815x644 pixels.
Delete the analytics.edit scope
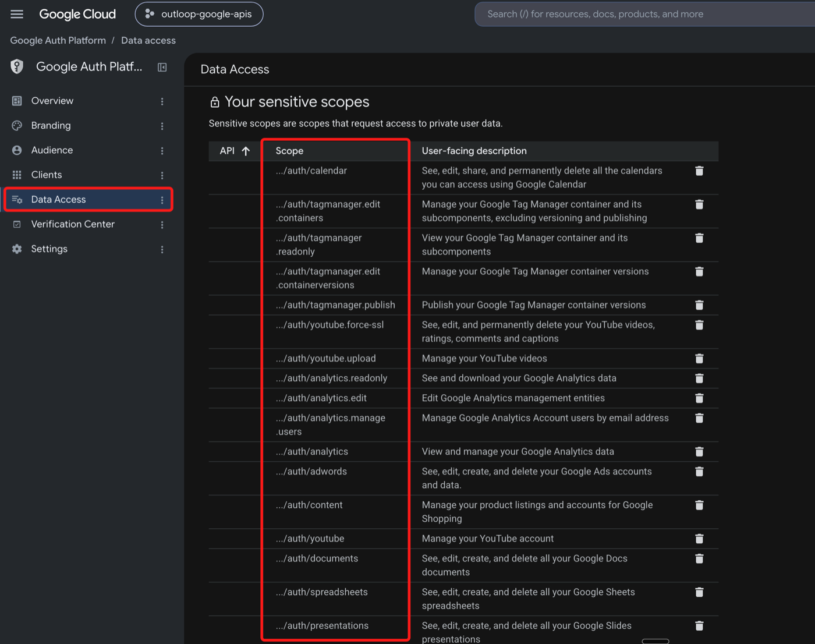(x=700, y=398)
